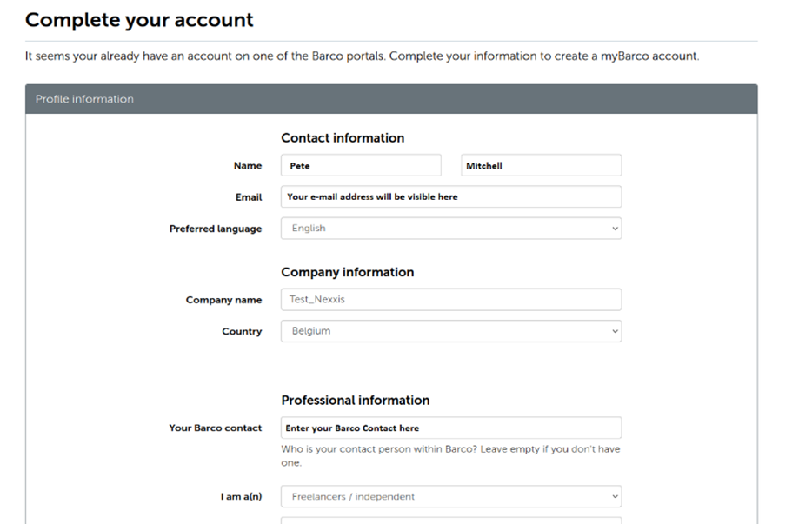Image resolution: width=812 pixels, height=524 pixels.
Task: Click the Country label text
Action: [x=241, y=332]
